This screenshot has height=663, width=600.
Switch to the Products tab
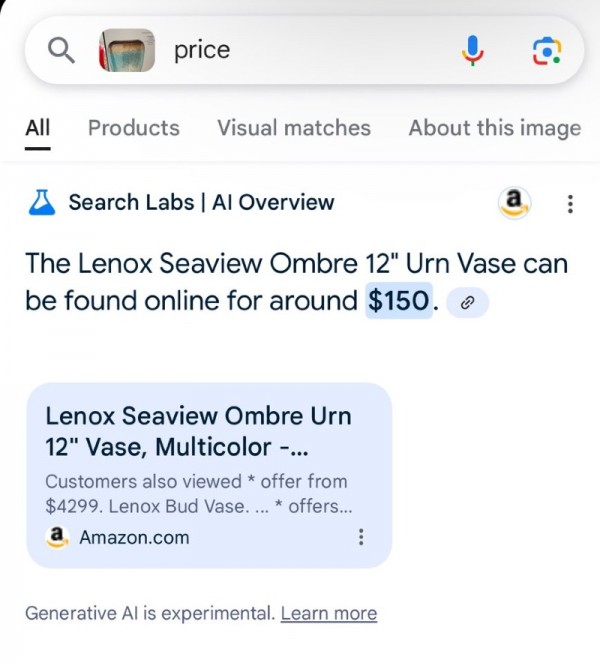(x=134, y=128)
